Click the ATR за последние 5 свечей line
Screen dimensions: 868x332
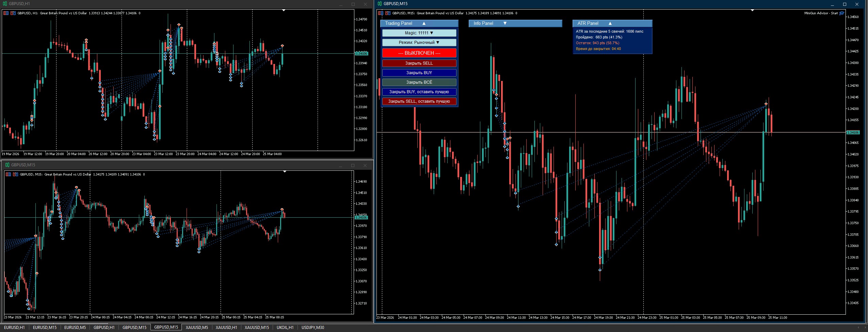tap(609, 31)
